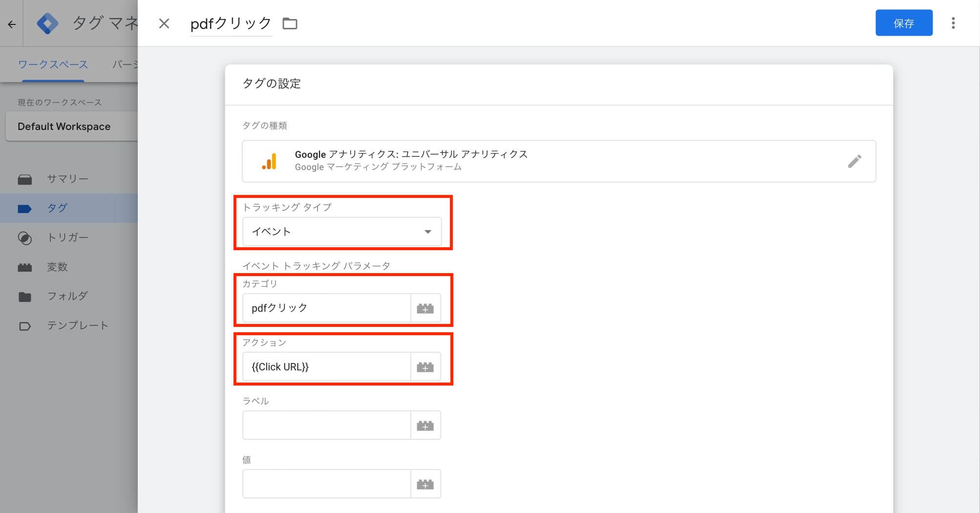Click the タグの設定 heading
This screenshot has width=980, height=513.
(272, 84)
